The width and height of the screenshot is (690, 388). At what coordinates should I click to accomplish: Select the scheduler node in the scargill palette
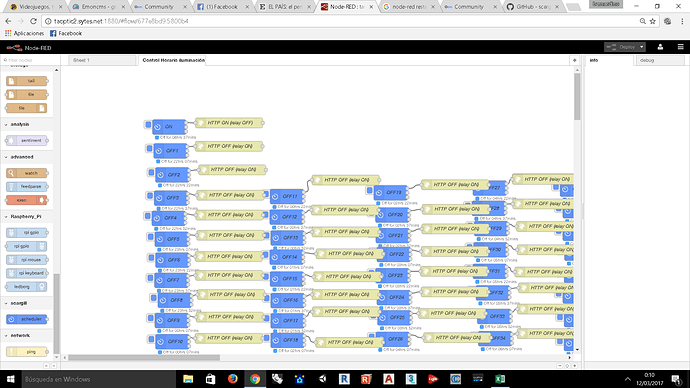(x=27, y=319)
